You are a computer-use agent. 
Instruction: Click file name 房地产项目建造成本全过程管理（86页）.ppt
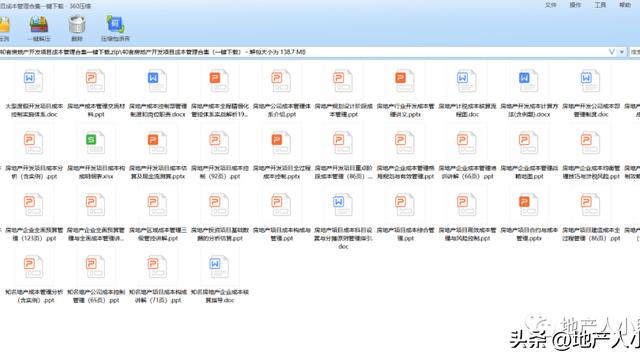point(591,234)
